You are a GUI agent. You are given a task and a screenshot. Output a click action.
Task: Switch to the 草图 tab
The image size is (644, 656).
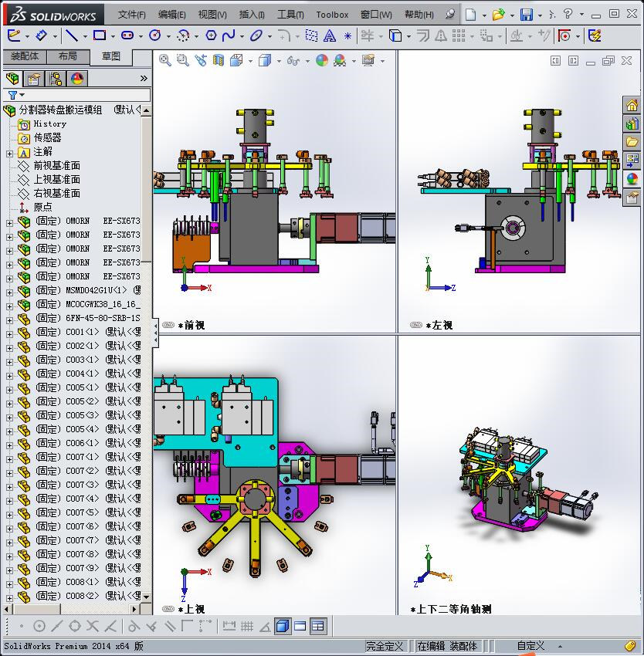pyautogui.click(x=111, y=56)
